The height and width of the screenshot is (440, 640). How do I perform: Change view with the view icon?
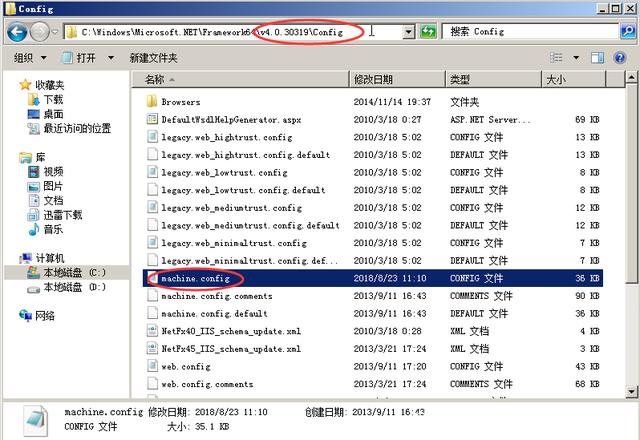(556, 58)
